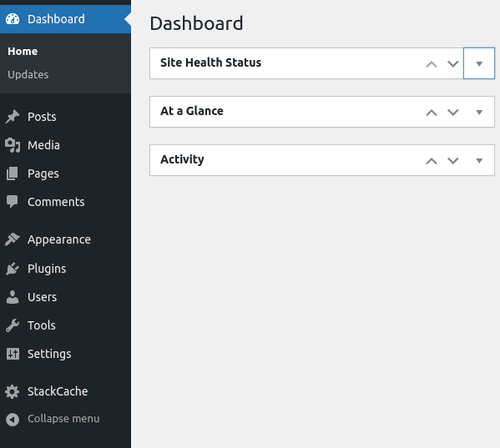Click the Comments speech bubble icon
This screenshot has height=448, width=500.
pyautogui.click(x=12, y=202)
